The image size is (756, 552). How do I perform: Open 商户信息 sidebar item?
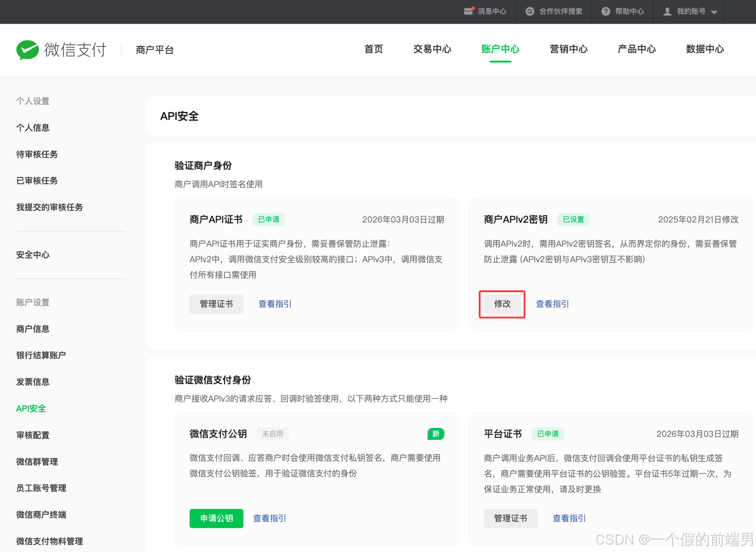33,329
